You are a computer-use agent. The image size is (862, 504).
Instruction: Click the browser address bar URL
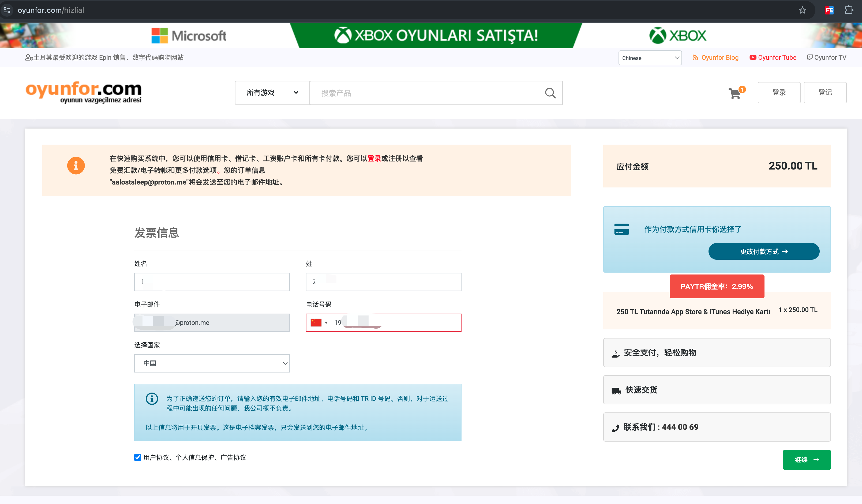51,10
